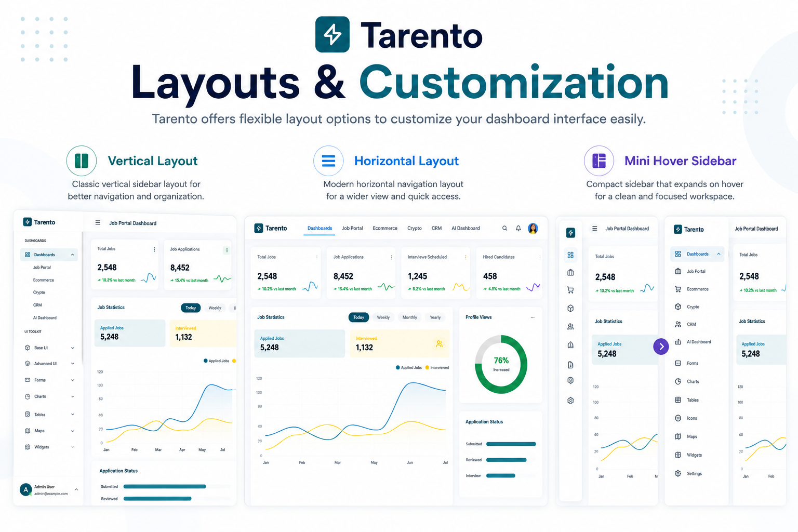Expand Advanced UI chevron in vertical sidebar
Screen dimensions: 798x532
[x=72, y=364]
